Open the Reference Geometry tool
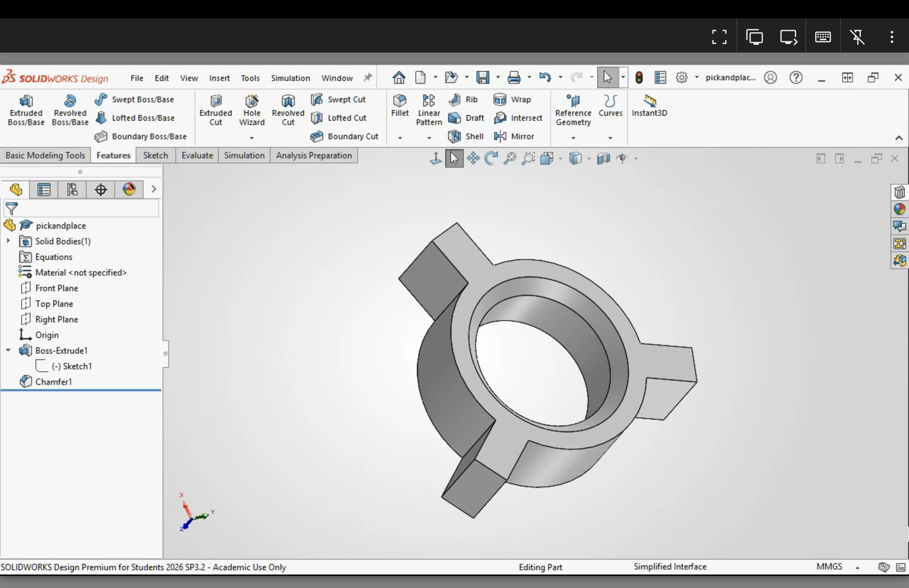The image size is (909, 588). click(573, 110)
